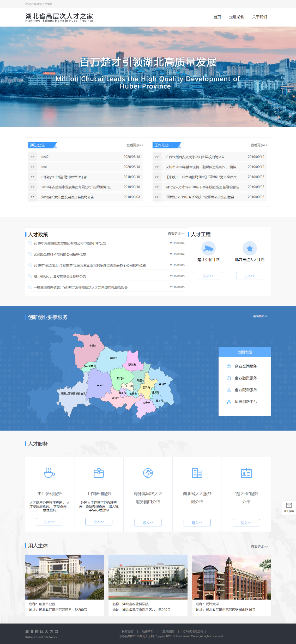Click the tag icon beside 武汉路圣材料科技有限公司招聘信息

(30, 254)
